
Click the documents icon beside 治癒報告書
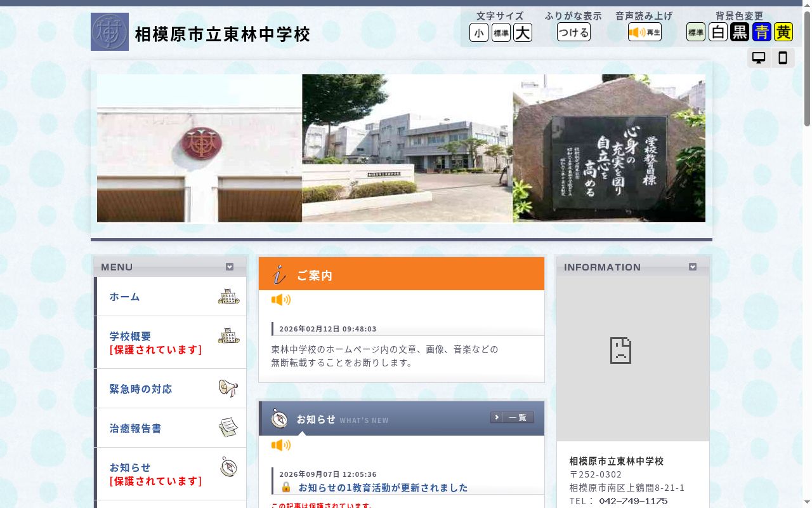(x=228, y=427)
